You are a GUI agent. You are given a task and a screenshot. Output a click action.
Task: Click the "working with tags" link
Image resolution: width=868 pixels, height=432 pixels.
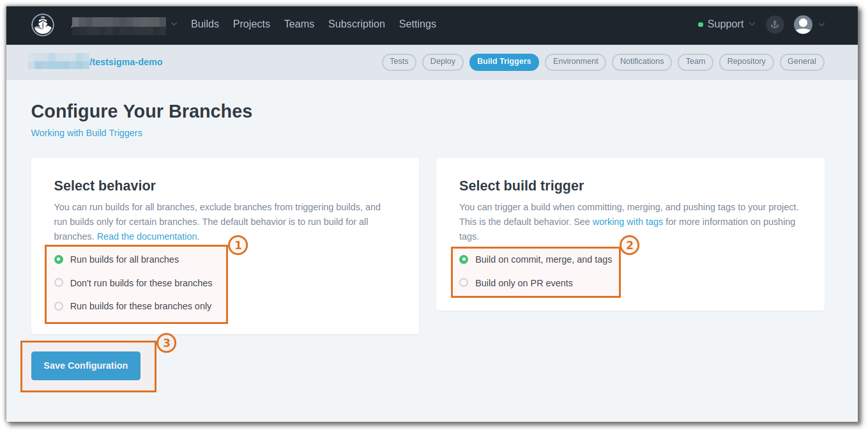pos(627,221)
